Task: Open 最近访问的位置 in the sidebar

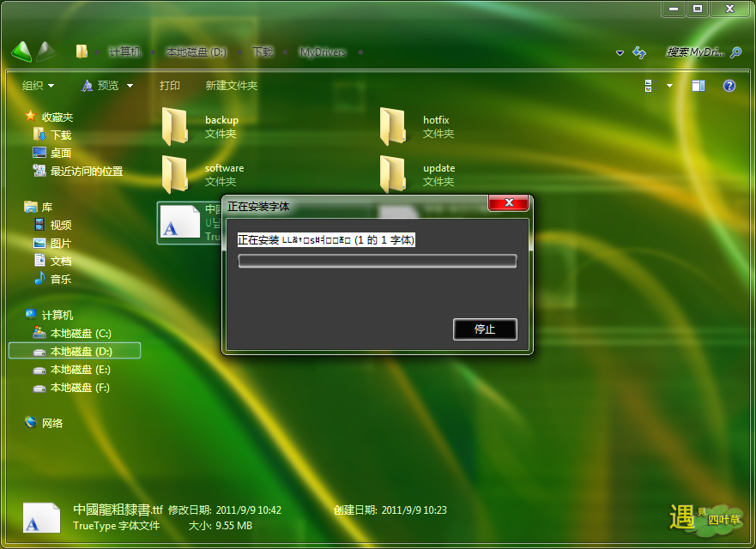Action: pyautogui.click(x=87, y=171)
